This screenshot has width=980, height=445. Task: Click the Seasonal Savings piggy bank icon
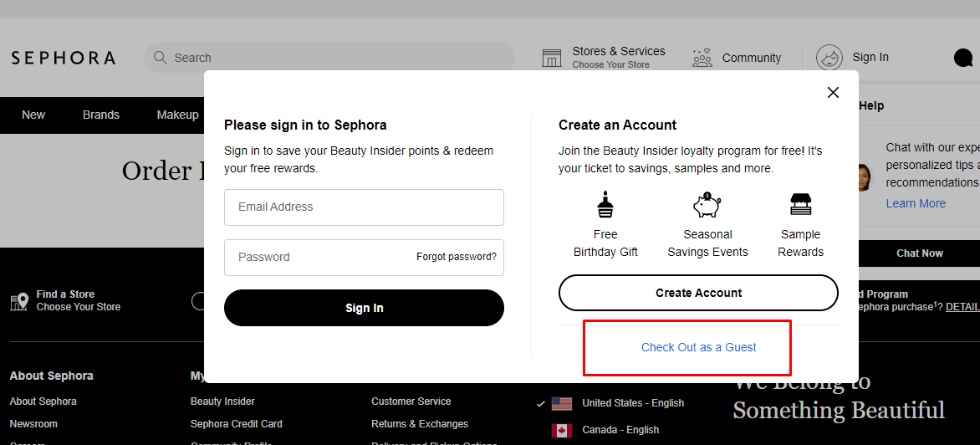[707, 205]
